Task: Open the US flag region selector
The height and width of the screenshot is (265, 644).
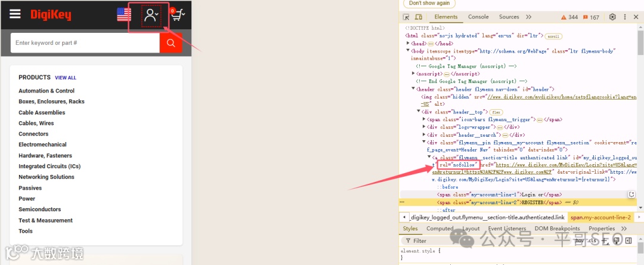Action: tap(124, 14)
